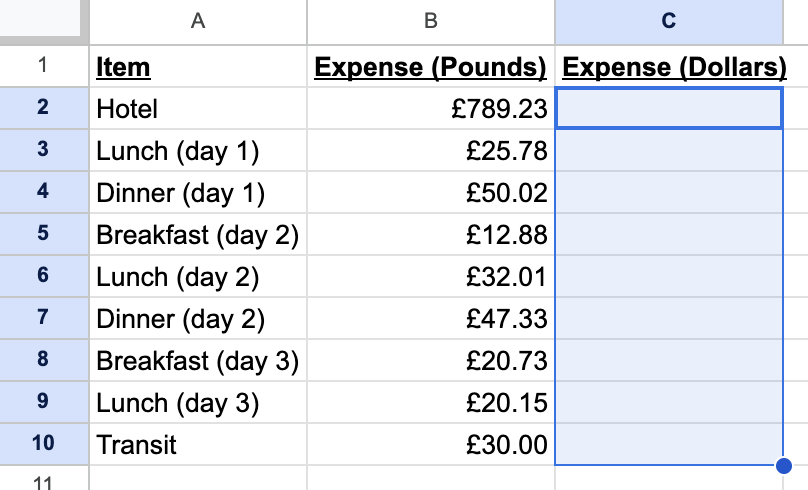Select row 1 header

pyautogui.click(x=43, y=67)
